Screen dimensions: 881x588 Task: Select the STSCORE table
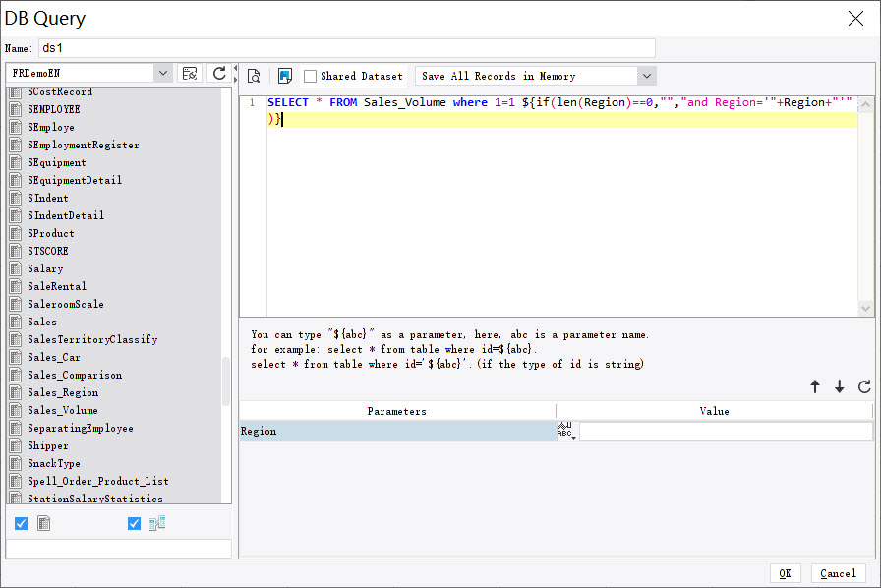[48, 251]
